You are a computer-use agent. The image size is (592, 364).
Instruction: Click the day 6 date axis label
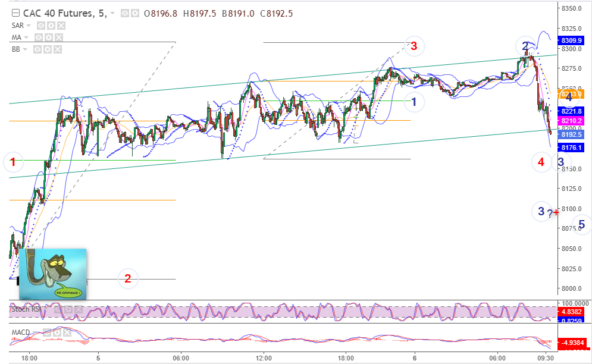415,358
